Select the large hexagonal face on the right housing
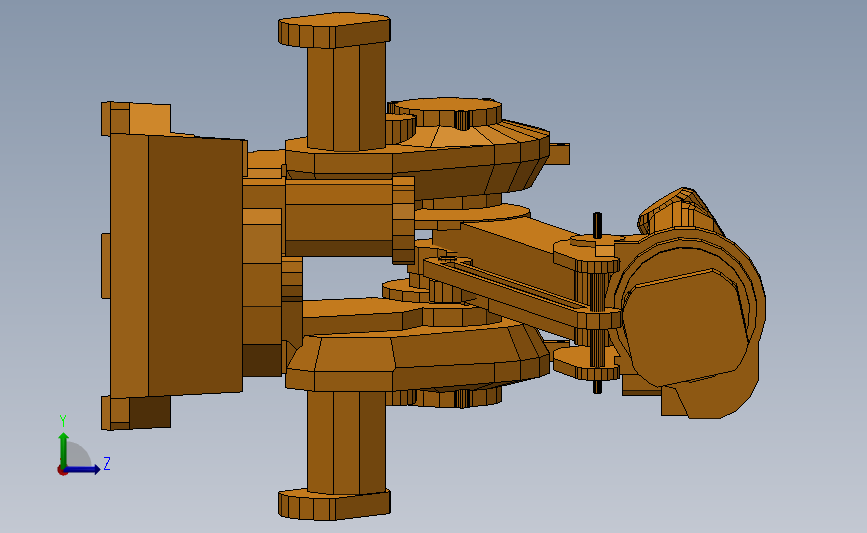Screen dimensions: 867x533 [685, 327]
